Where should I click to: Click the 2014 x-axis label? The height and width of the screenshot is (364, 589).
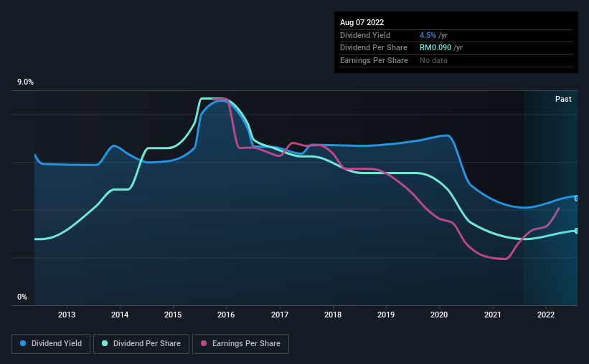[x=120, y=315]
